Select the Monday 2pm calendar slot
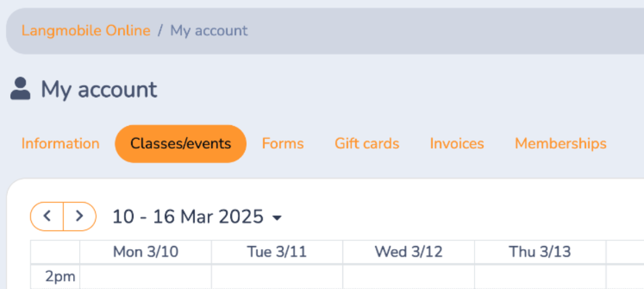The image size is (644, 289). coord(145,277)
